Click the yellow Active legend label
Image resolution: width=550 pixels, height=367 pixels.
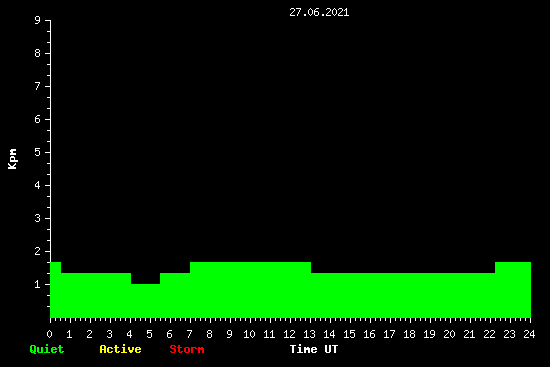tap(120, 349)
